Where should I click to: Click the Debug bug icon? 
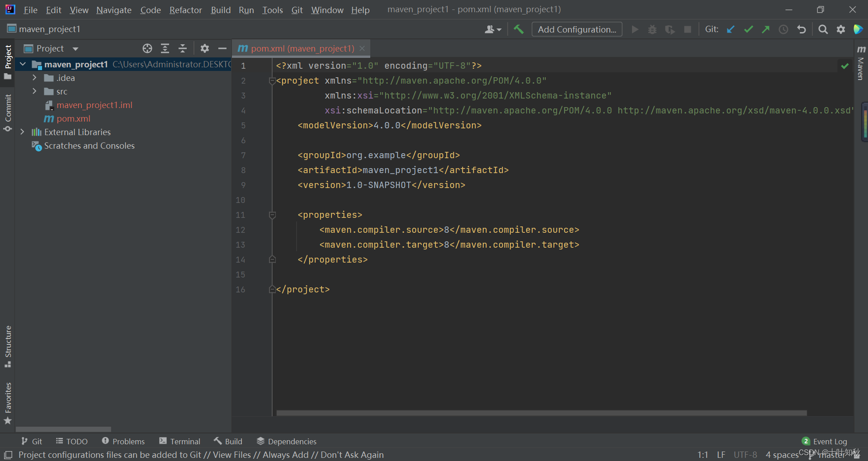point(652,29)
